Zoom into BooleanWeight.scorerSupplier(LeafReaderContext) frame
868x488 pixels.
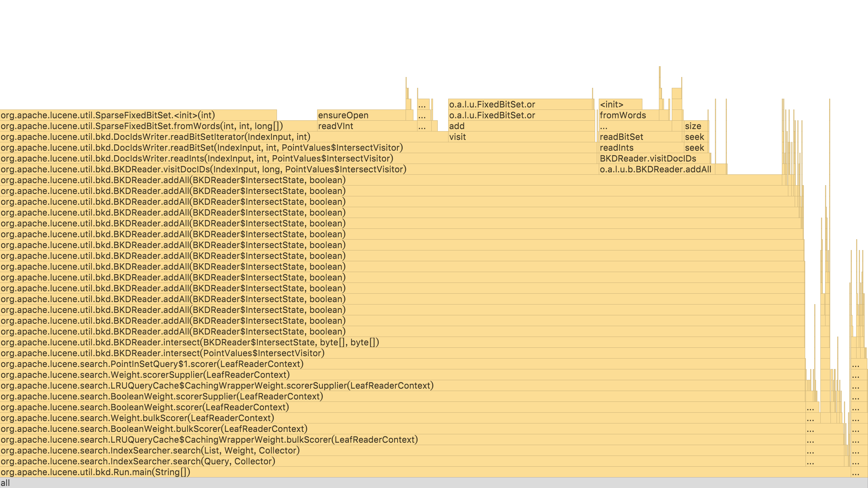(403, 396)
